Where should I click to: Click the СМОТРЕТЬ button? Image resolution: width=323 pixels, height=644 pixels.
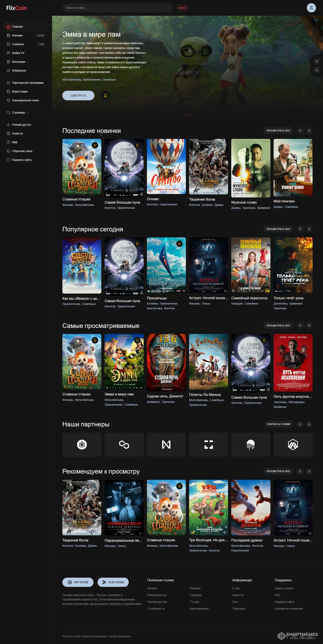coord(78,96)
